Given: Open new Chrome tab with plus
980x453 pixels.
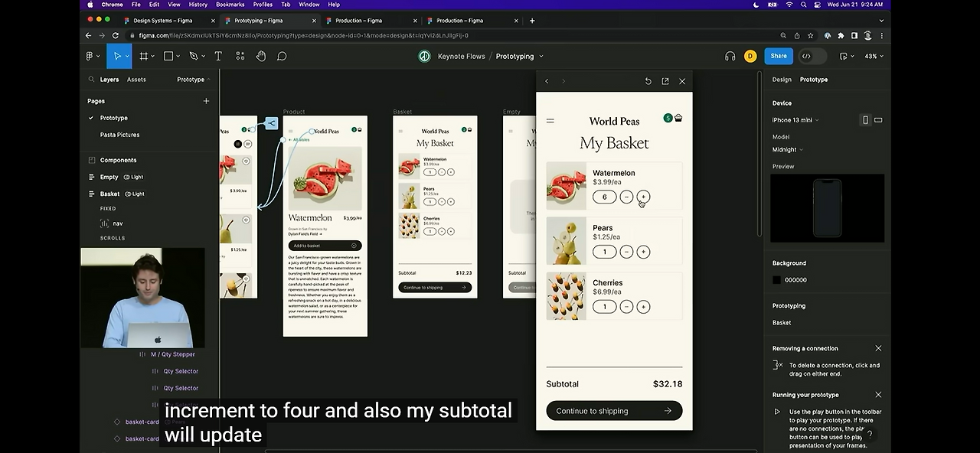Looking at the screenshot, I should [532, 21].
